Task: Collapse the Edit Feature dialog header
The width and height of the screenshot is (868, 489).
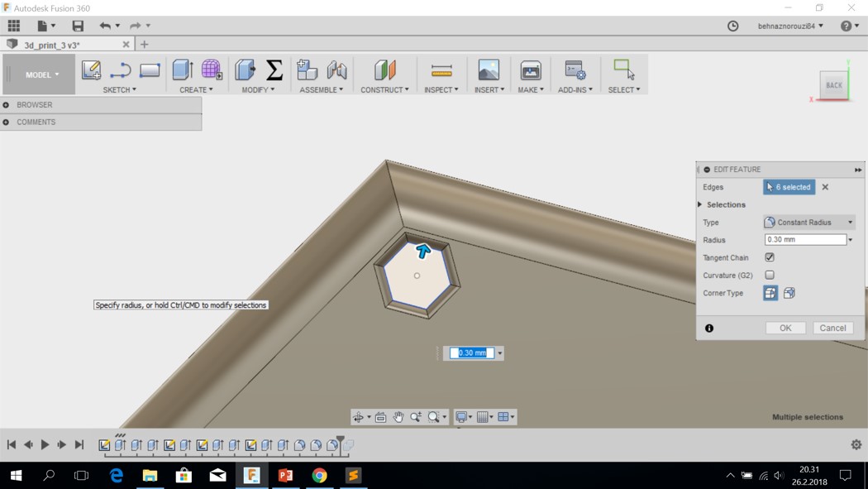Action: [x=707, y=170]
